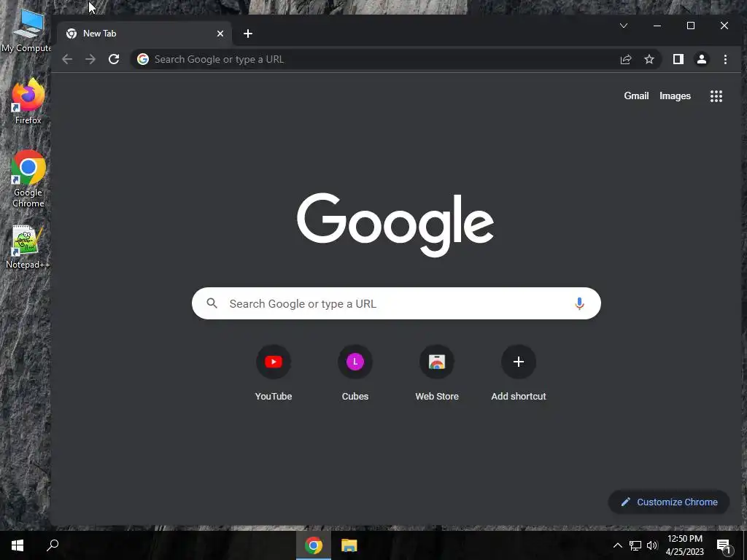Screen dimensions: 747x560
Task: Click the volume speaker tray icon
Action: (x=652, y=545)
